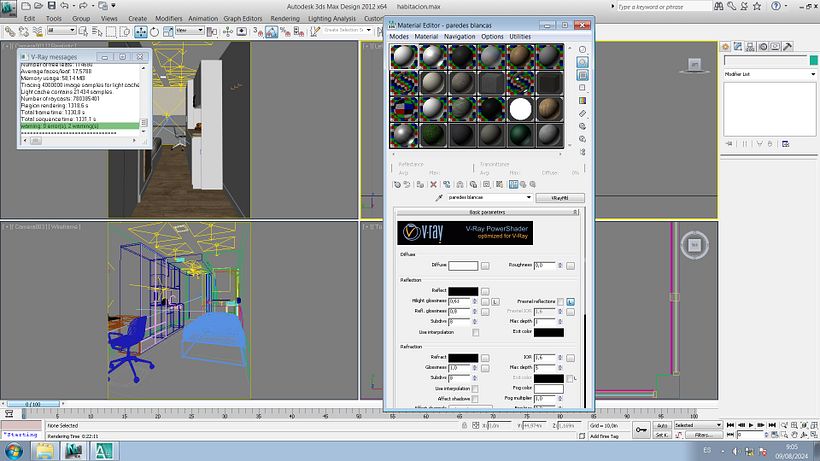
Task: Activate the Select and Move tool
Action: pos(141,32)
